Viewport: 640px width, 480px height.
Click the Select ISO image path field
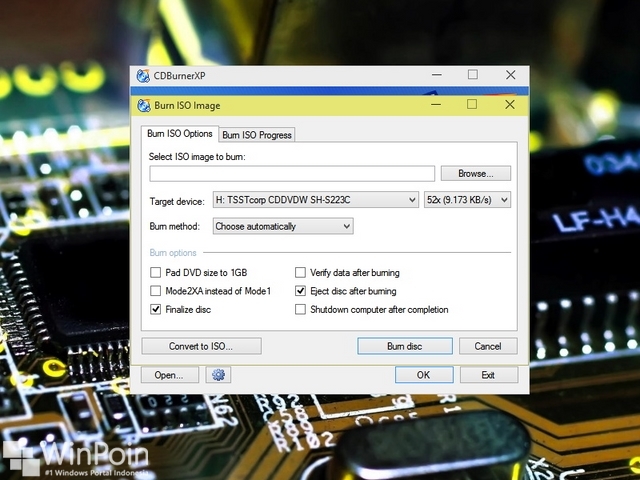coord(292,173)
